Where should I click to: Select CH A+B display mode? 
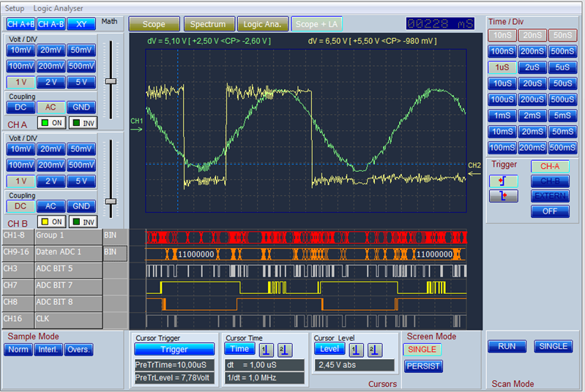pos(21,24)
